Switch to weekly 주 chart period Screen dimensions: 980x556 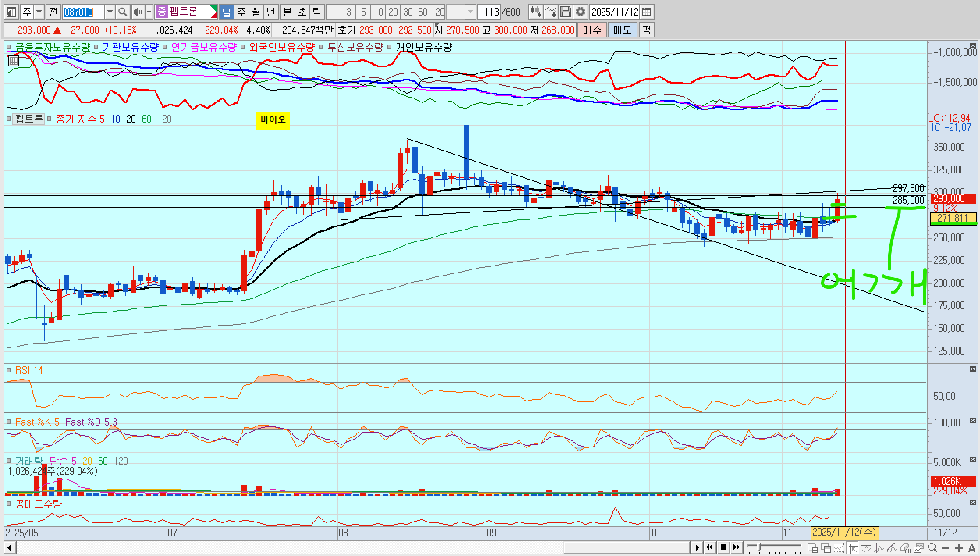pos(241,12)
